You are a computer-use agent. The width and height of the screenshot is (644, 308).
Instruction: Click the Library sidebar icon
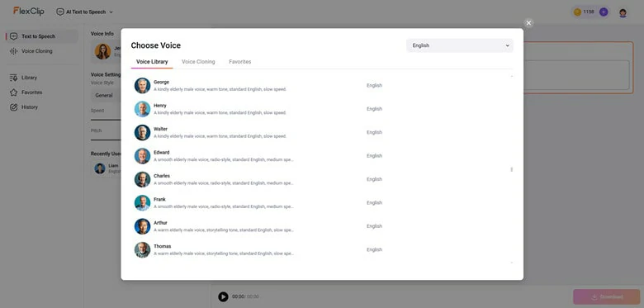13,78
